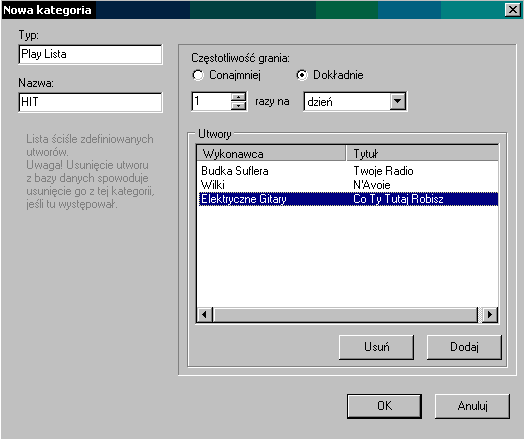This screenshot has width=524, height=439.
Task: Increase the play count spinner value
Action: pos(239,97)
